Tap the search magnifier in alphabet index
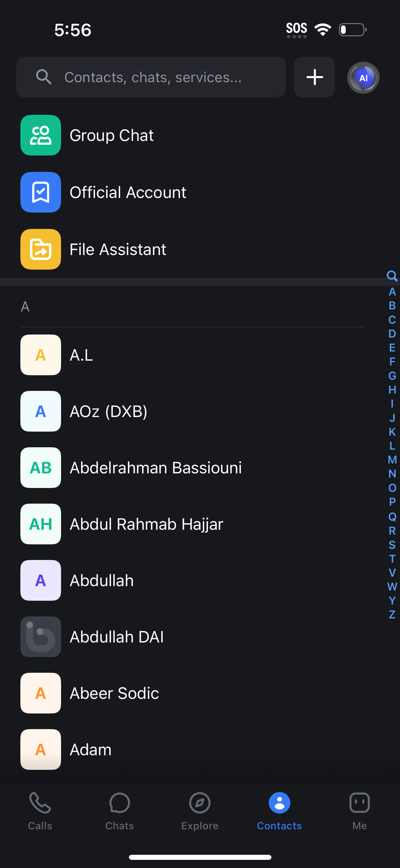The image size is (400, 868). click(x=392, y=276)
